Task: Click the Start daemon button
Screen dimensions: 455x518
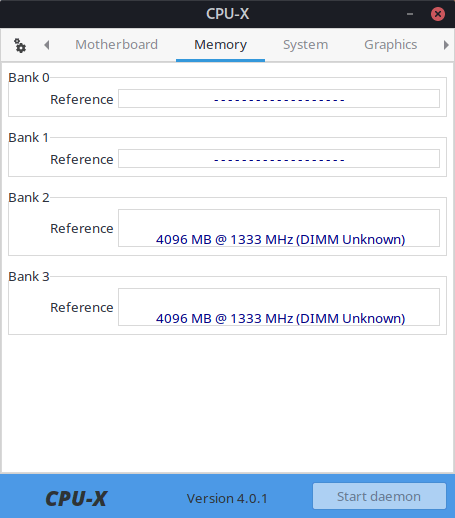Action: [379, 496]
